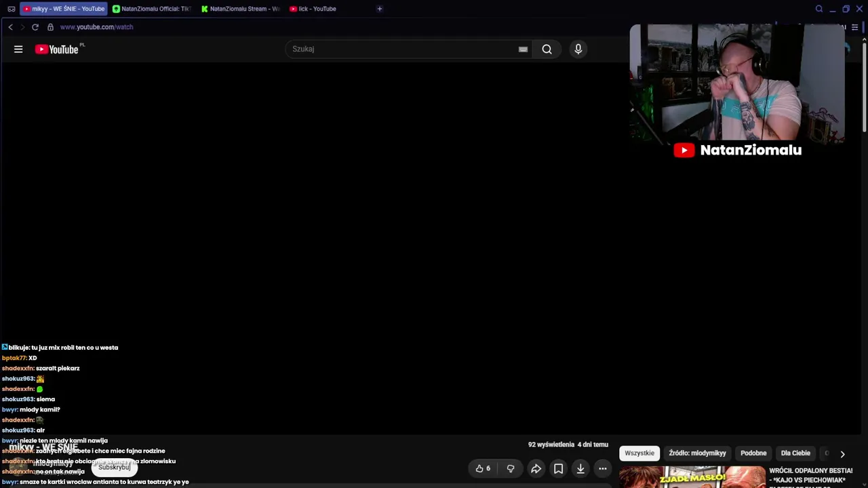Screen dimensions: 868x488
Task: Open the ZJADŁ MASŁO video thumbnail
Action: pyautogui.click(x=692, y=477)
